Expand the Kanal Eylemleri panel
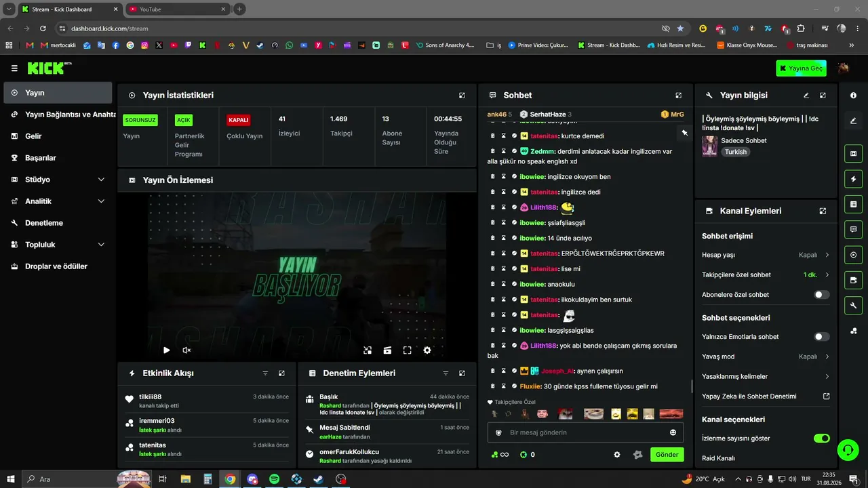868x488 pixels. [x=823, y=211]
